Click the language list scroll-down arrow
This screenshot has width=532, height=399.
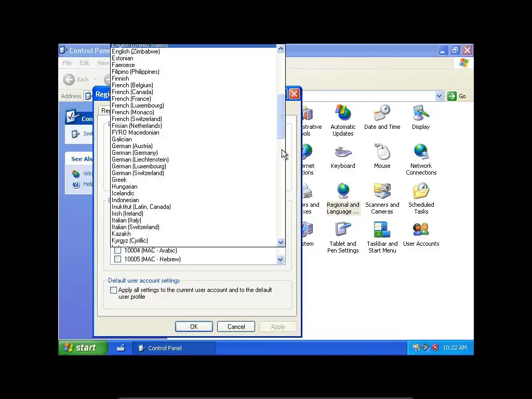(281, 242)
